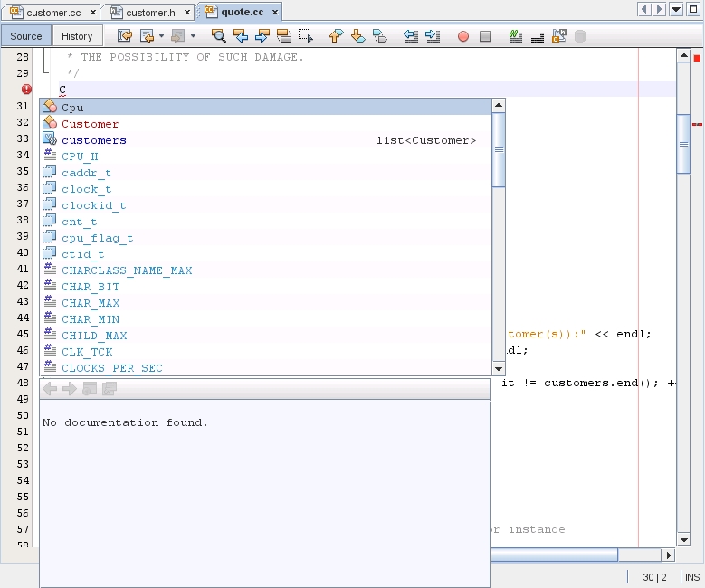Stop macro recording with grey square
705x588 pixels.
coord(485,36)
